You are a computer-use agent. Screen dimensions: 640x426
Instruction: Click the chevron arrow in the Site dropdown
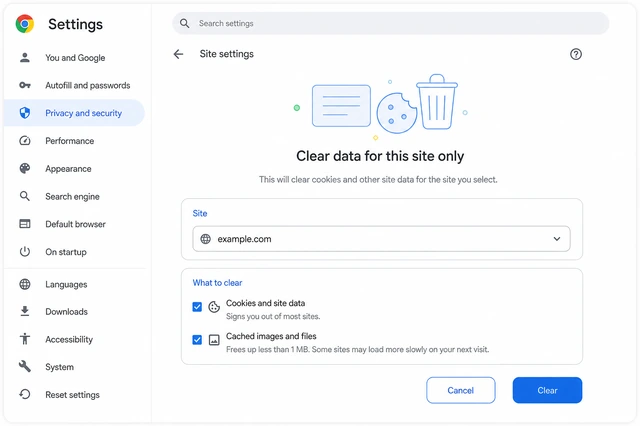[557, 239]
